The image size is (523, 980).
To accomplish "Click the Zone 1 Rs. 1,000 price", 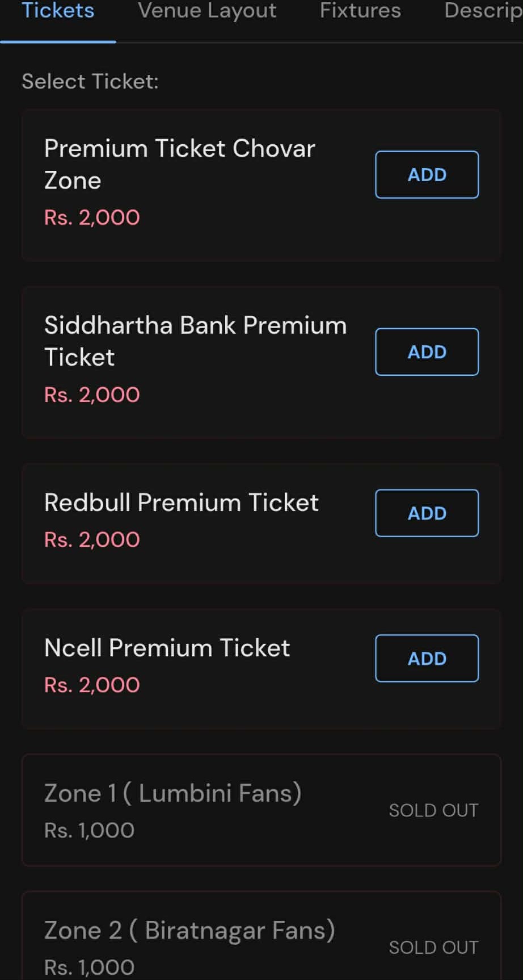I will [89, 830].
